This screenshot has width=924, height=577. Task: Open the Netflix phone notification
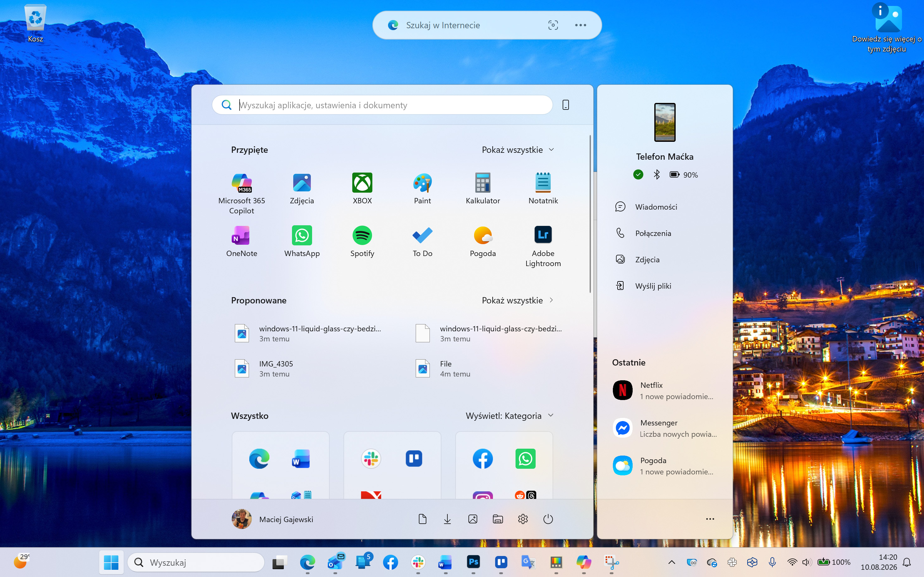pos(665,390)
